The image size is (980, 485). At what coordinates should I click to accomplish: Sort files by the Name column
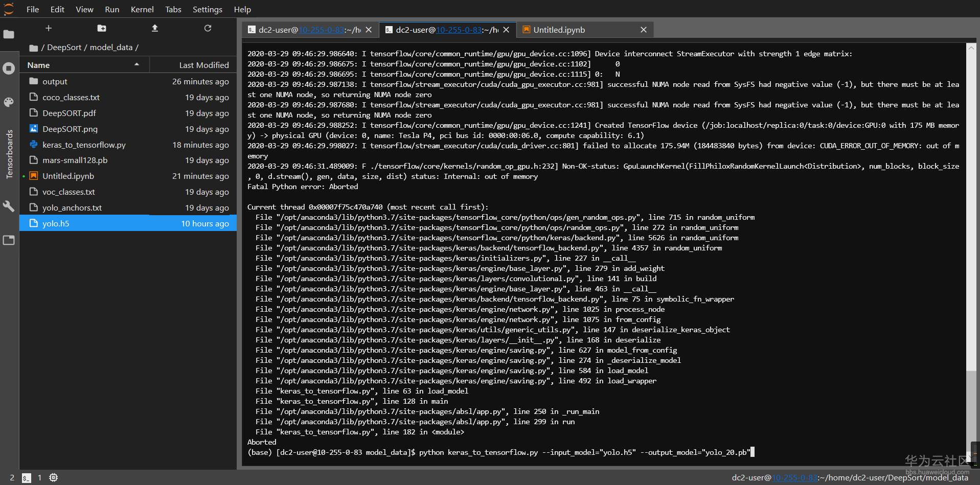click(x=84, y=65)
